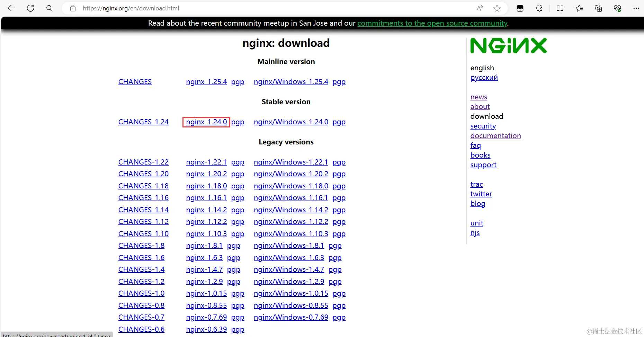Open CHANGES for the mainline version

pyautogui.click(x=135, y=82)
